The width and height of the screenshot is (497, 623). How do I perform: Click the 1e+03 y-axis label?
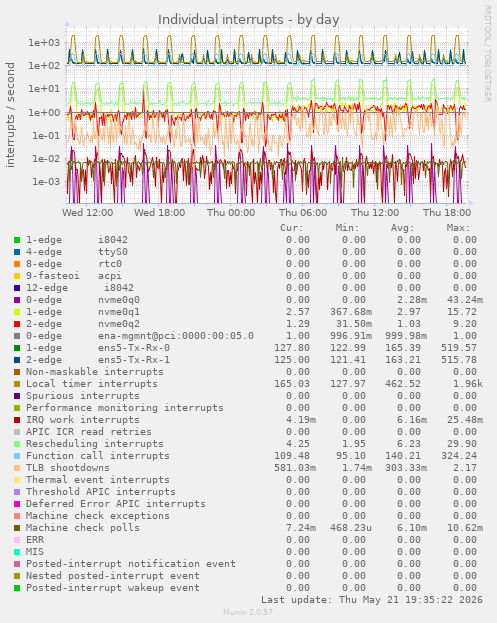pos(44,42)
